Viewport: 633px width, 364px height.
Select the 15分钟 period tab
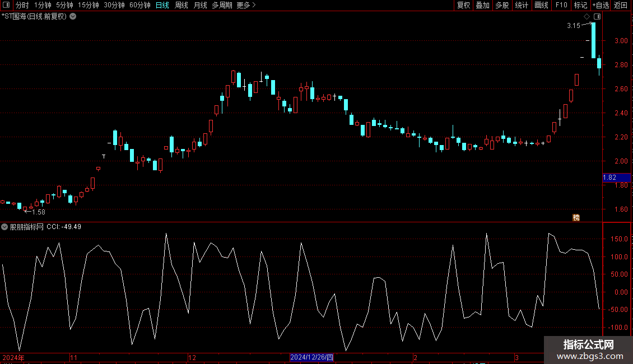[x=89, y=5]
